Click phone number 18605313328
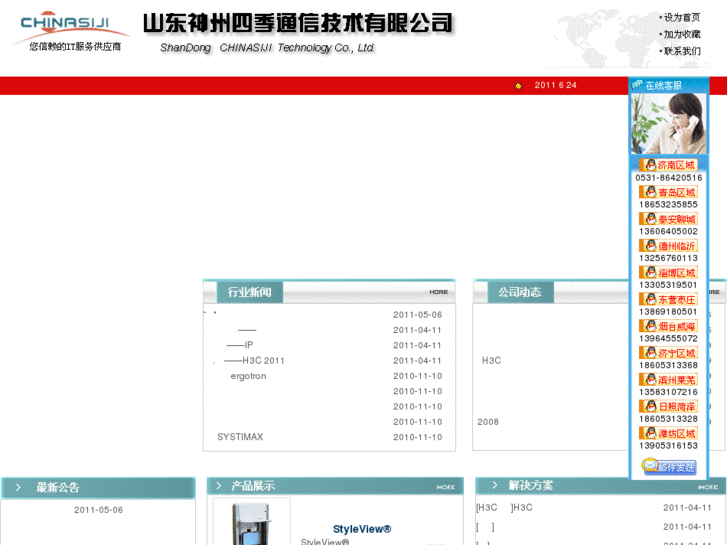Viewport: 727px width, 545px height. (x=668, y=419)
